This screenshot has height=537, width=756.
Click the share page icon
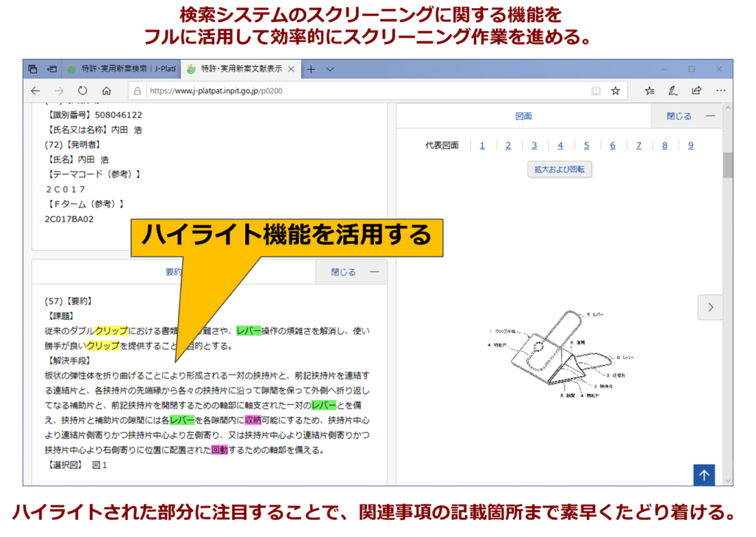click(x=696, y=91)
